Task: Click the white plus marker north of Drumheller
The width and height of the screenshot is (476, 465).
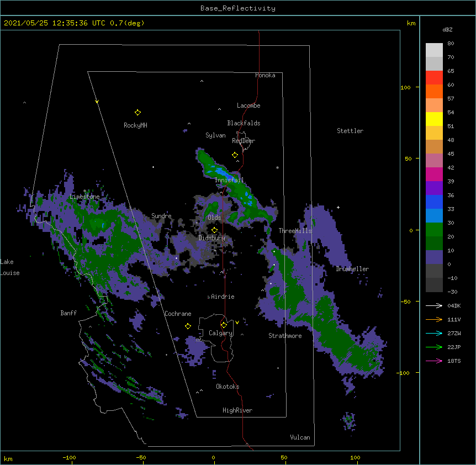Action: click(338, 207)
